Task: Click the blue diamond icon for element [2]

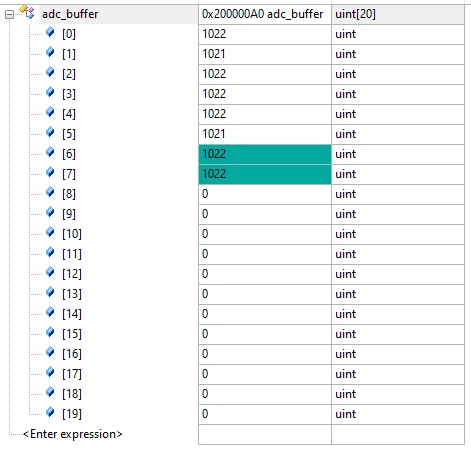Action: coord(50,72)
